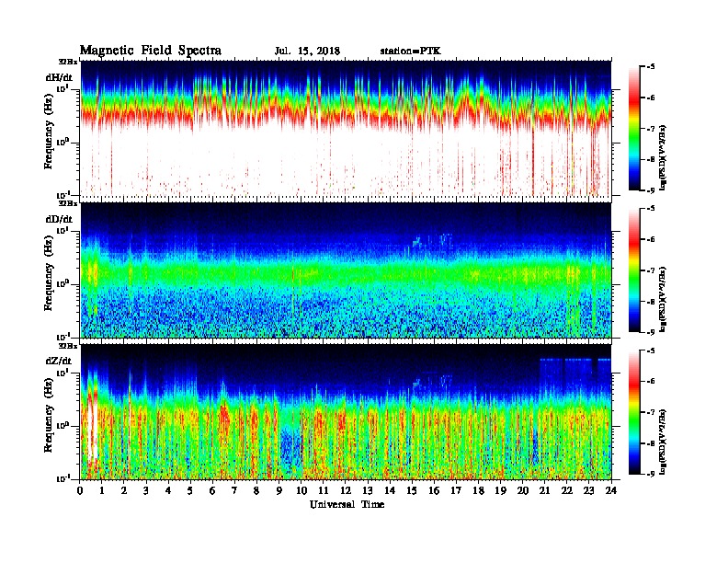Viewport: 728px width, 563px height.
Task: Click the dD/dt panel color scale bar
Action: (634, 270)
